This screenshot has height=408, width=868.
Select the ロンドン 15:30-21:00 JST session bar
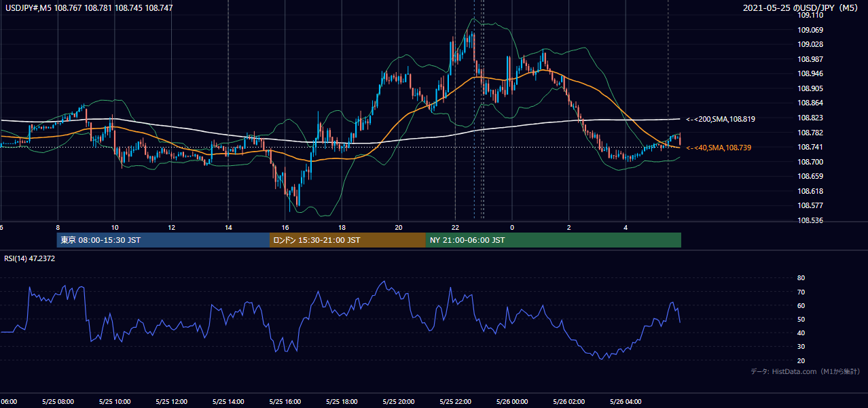(x=348, y=240)
